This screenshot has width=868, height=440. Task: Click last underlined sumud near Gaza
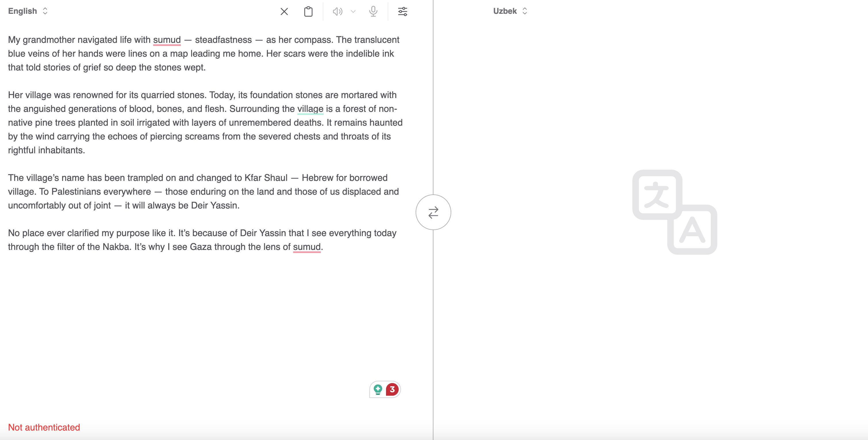point(307,247)
